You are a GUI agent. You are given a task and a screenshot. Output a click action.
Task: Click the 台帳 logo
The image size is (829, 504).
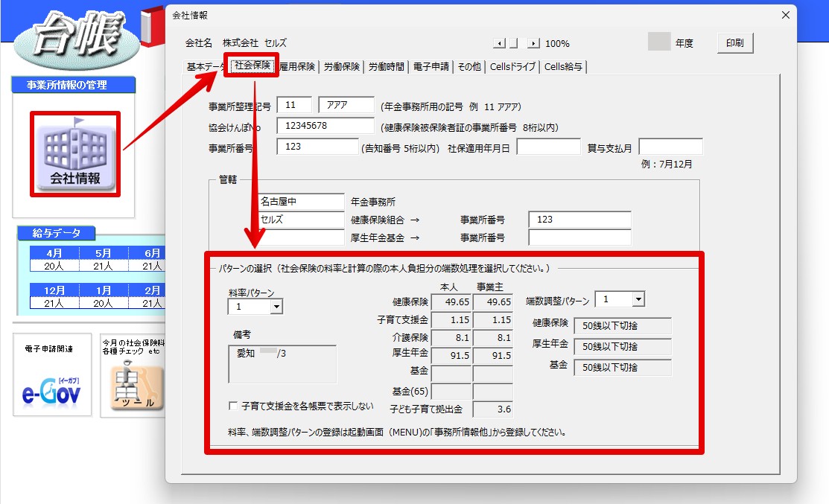[x=77, y=39]
